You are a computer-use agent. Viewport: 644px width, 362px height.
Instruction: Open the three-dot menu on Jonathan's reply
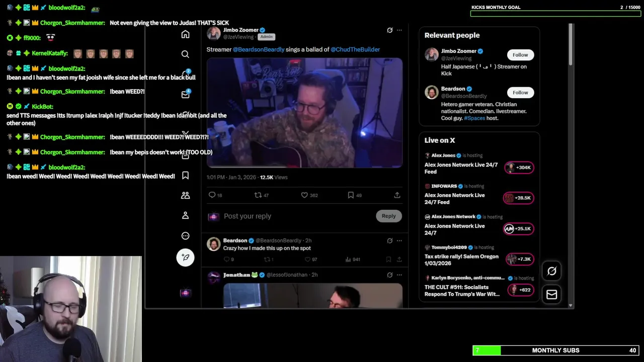coord(399,275)
